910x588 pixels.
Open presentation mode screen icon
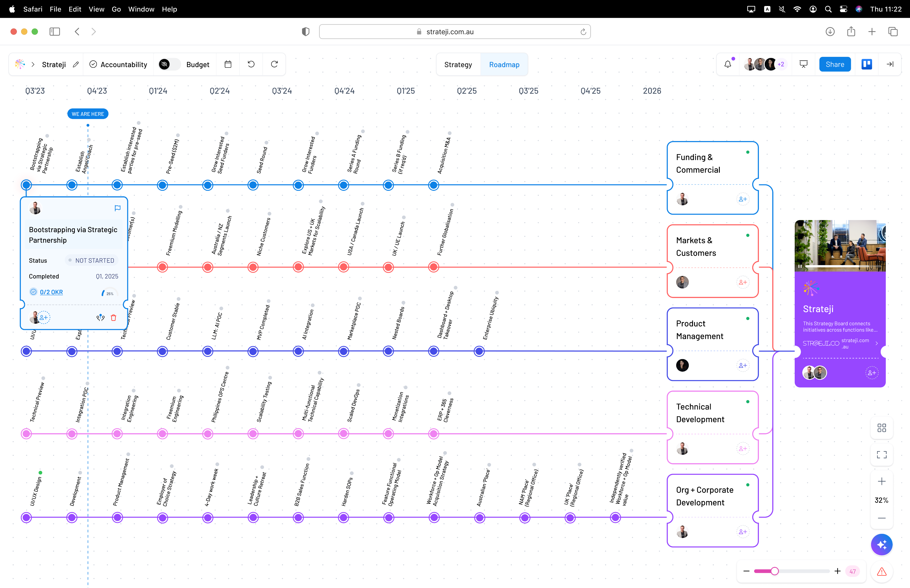pyautogui.click(x=803, y=64)
